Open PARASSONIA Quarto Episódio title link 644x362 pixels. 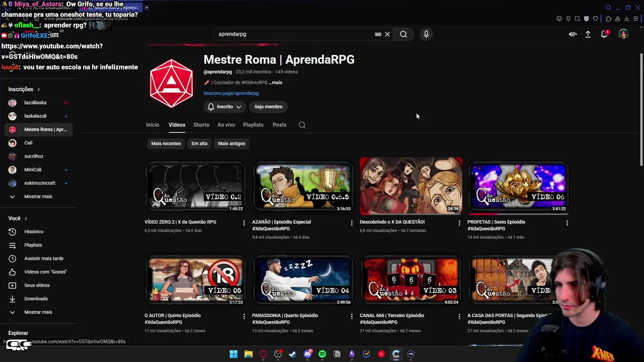pos(285,319)
